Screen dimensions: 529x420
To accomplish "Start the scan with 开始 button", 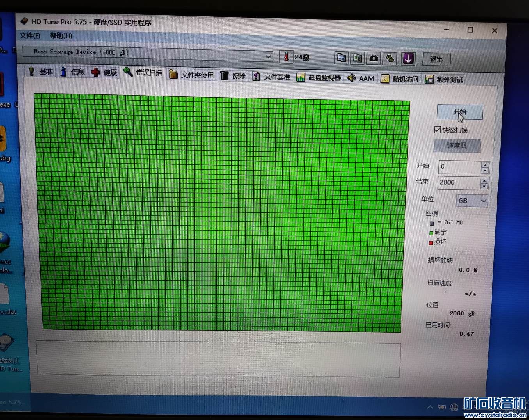I will tap(460, 112).
